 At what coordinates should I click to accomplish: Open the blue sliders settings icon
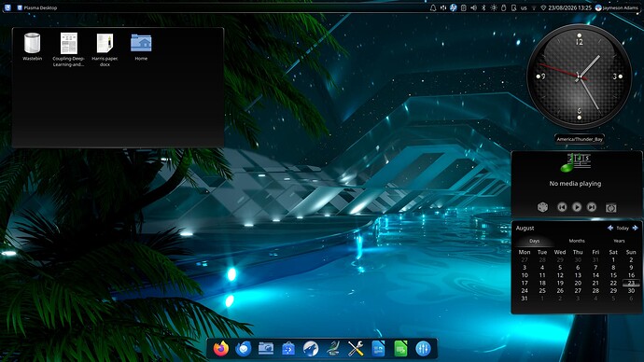pyautogui.click(x=423, y=349)
